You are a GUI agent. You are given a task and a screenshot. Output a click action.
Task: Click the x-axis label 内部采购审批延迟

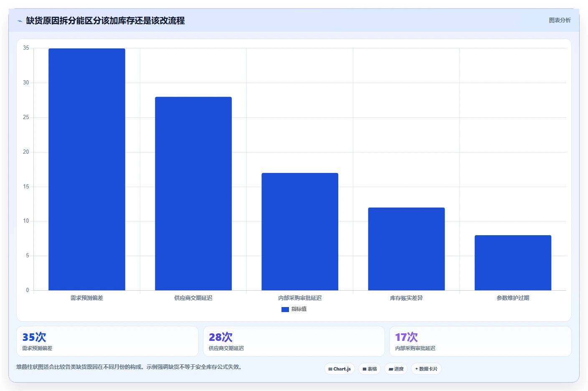300,298
